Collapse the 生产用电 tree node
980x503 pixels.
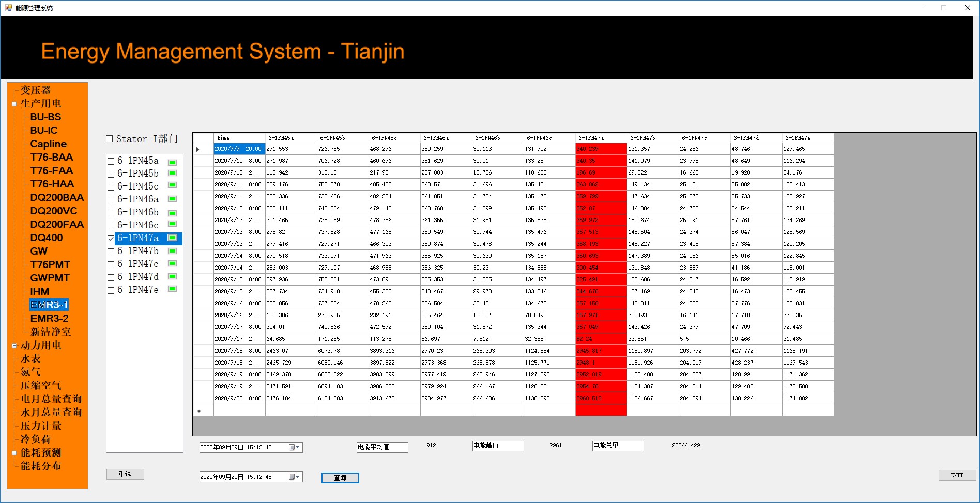(x=14, y=104)
